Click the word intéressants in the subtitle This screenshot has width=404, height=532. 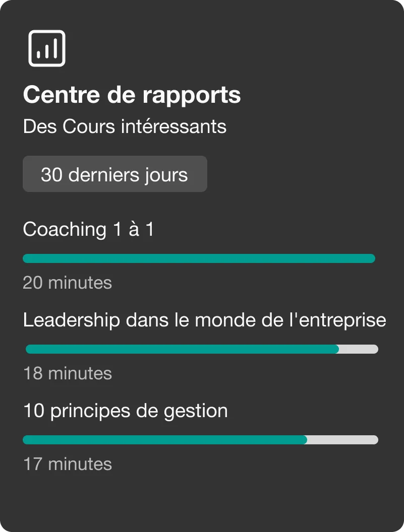pyautogui.click(x=174, y=126)
